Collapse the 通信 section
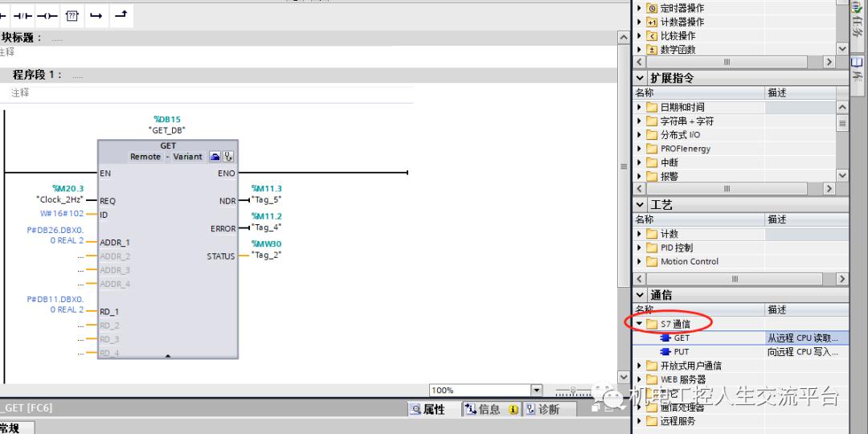 point(641,295)
